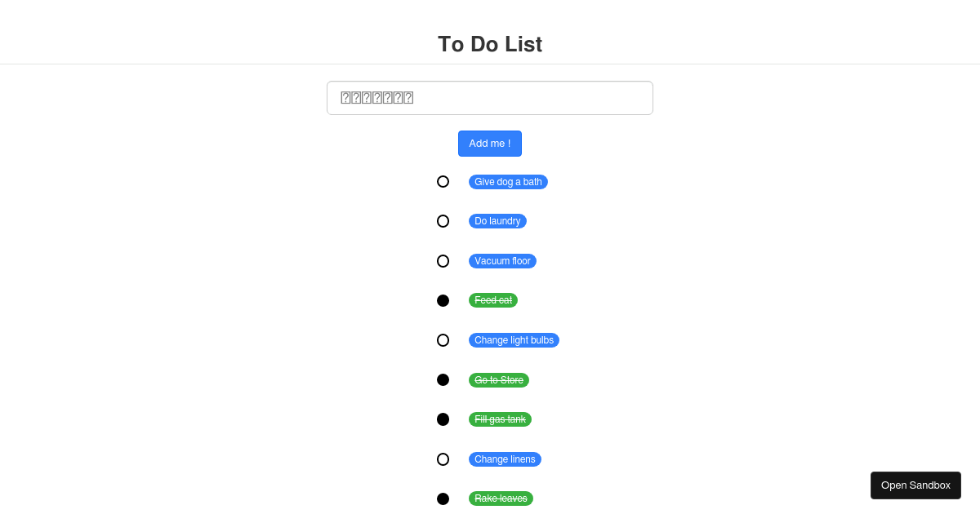
Task: Select the 'Change light bulbs' task label
Action: tap(514, 339)
